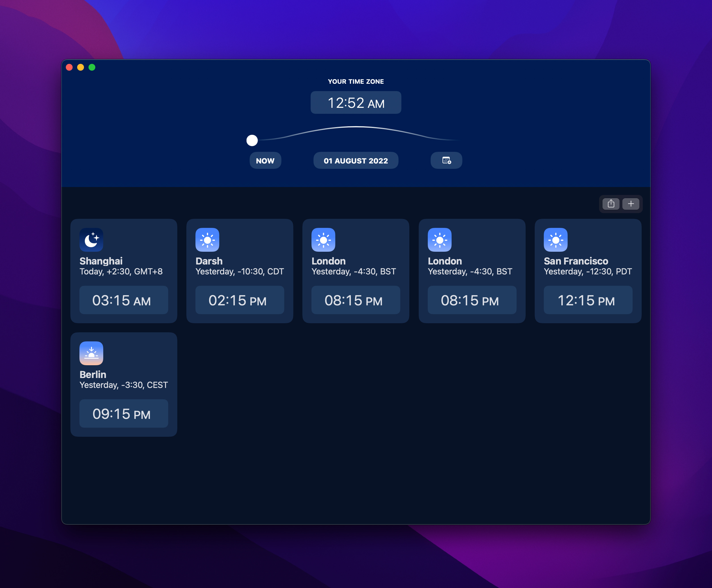Click the 12:52 AM time field
This screenshot has height=588, width=712.
click(356, 103)
